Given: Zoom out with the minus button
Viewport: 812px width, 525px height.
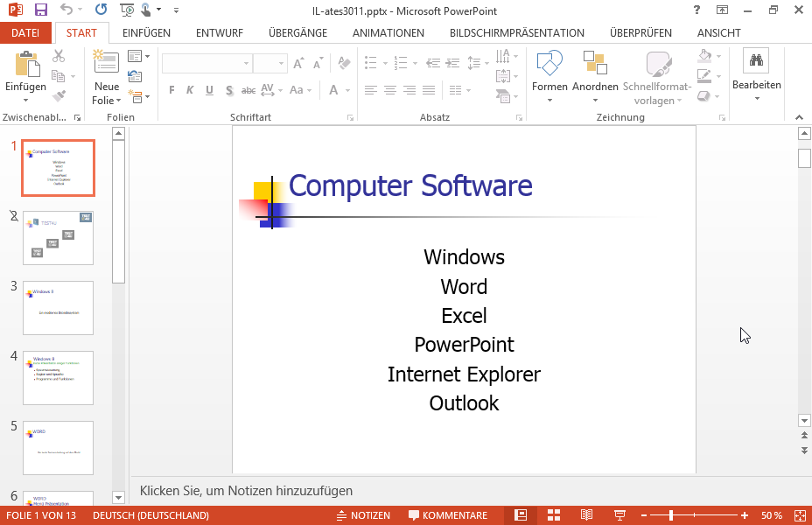Looking at the screenshot, I should pos(644,515).
